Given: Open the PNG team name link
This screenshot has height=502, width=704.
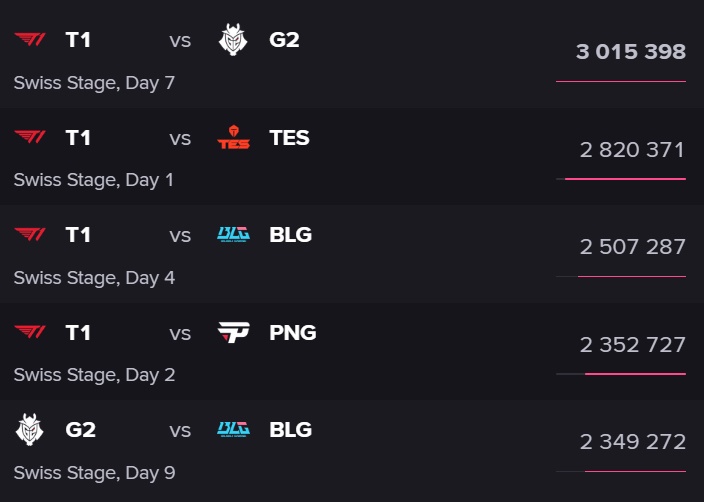Looking at the screenshot, I should coord(293,333).
